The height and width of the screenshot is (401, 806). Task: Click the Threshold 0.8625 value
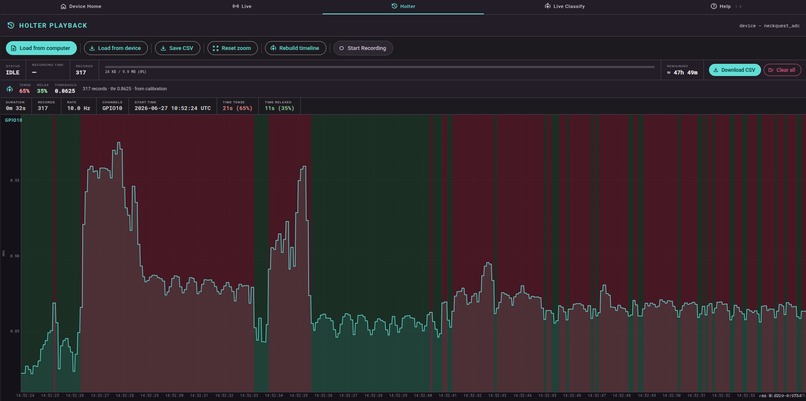pos(65,91)
